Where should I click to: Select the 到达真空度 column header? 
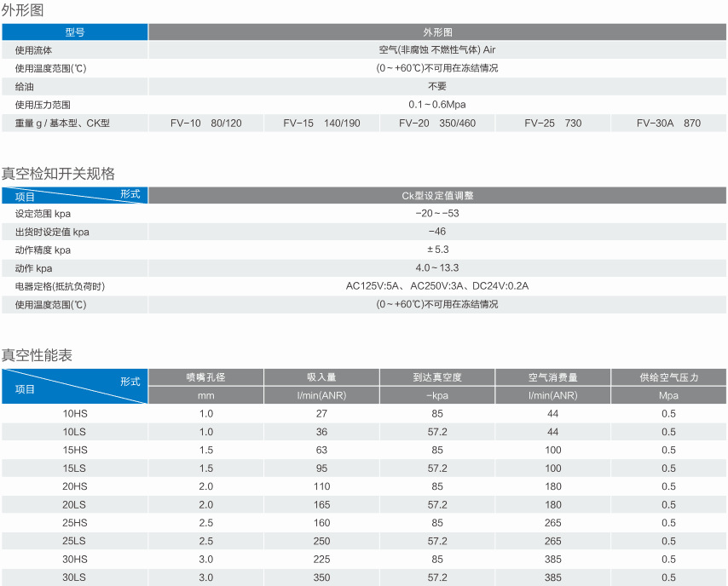coord(436,376)
